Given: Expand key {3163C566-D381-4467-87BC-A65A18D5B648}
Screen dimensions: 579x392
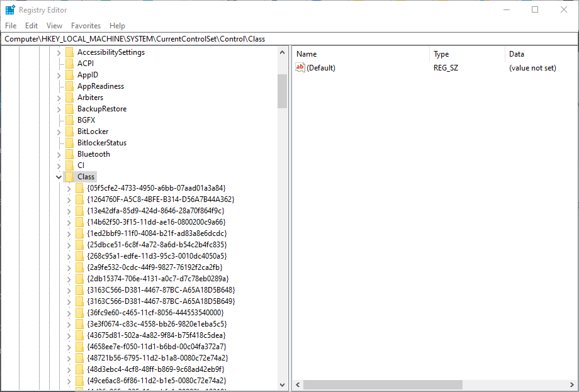Looking at the screenshot, I should (x=69, y=291).
